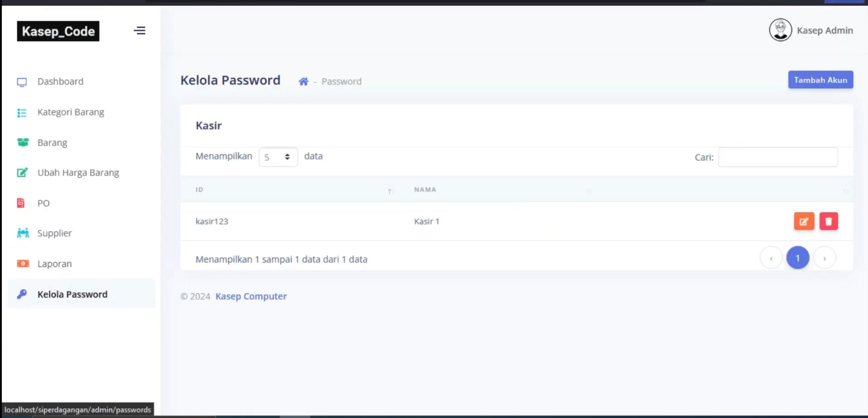Click the Laporan money icon
Viewport: 868px width, 418px height.
coord(23,263)
